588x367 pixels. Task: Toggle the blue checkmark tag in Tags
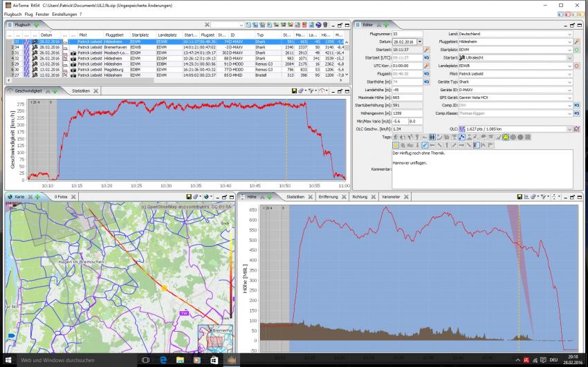tap(425, 145)
